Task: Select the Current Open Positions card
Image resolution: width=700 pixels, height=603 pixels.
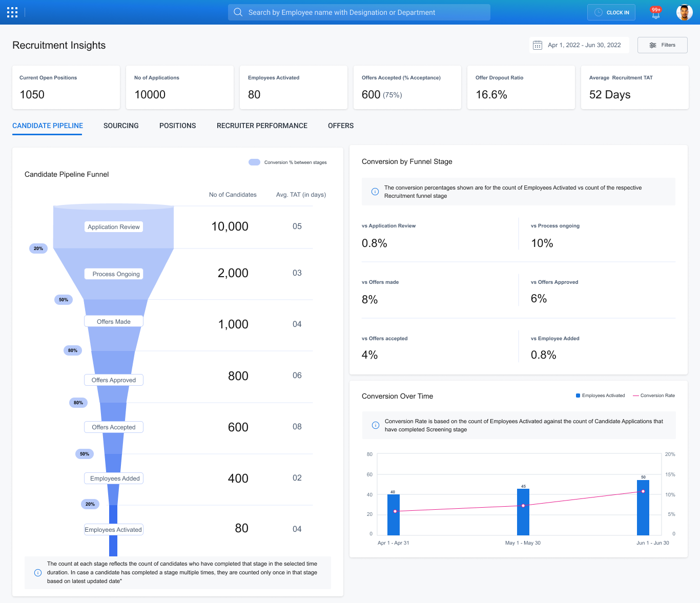Action: 66,87
